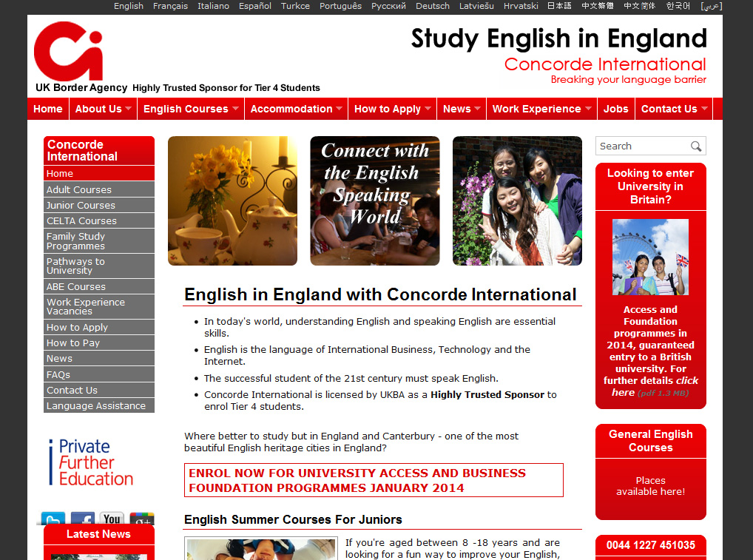Click the 'Breaking your language barrier' tagline
The height and width of the screenshot is (560, 753).
pyautogui.click(x=629, y=80)
